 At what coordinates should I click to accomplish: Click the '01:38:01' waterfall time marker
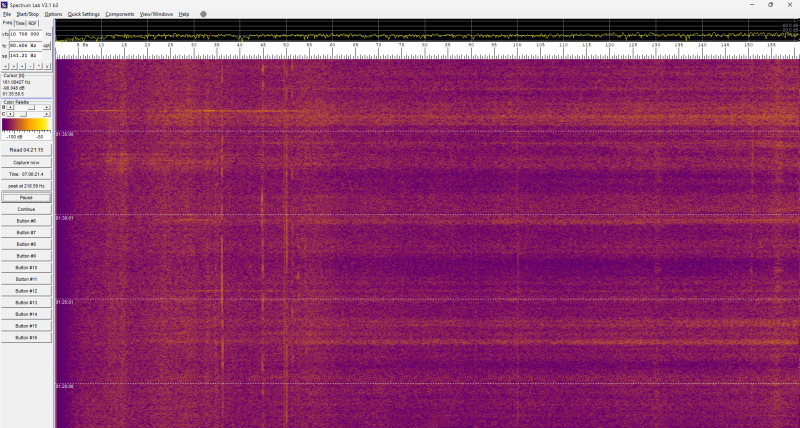click(x=65, y=218)
